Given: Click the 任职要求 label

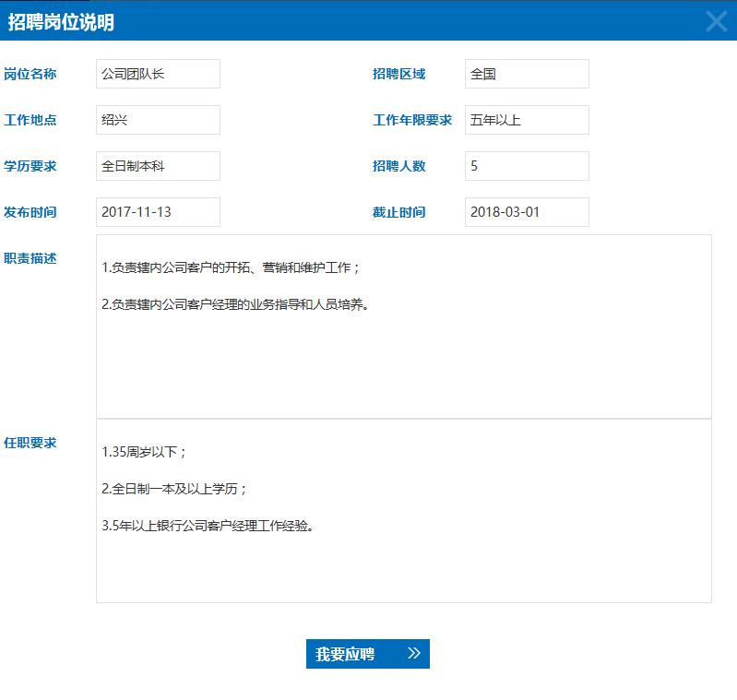Looking at the screenshot, I should [x=30, y=443].
